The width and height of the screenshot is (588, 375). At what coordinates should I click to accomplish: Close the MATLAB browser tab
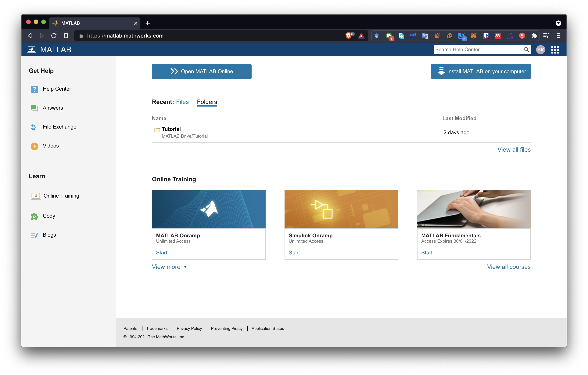(135, 23)
